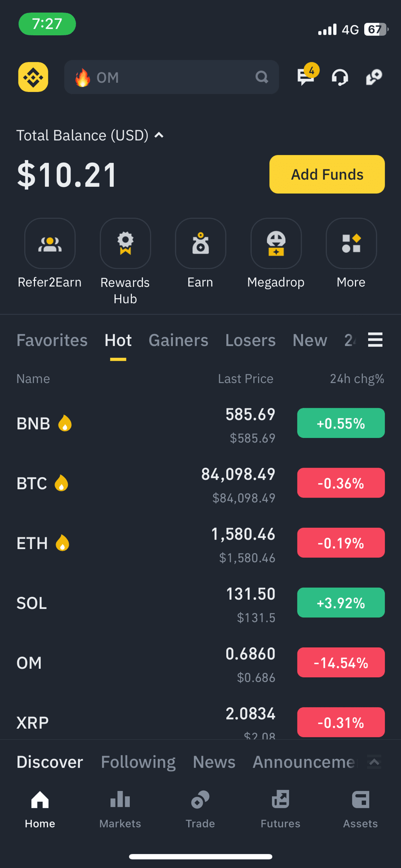Open the Refer2Earn shortcut
Image resolution: width=401 pixels, height=868 pixels.
pos(50,244)
